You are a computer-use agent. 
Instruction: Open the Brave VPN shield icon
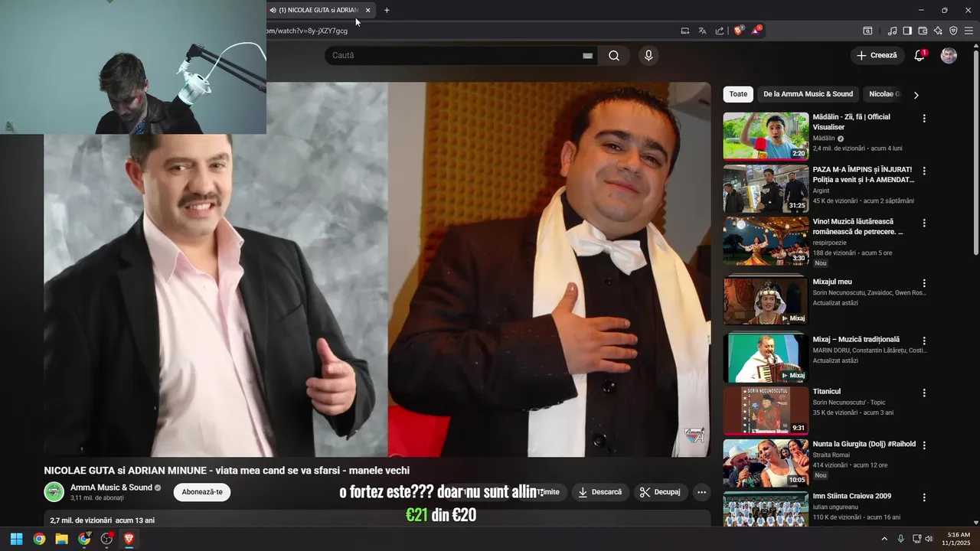tap(953, 31)
